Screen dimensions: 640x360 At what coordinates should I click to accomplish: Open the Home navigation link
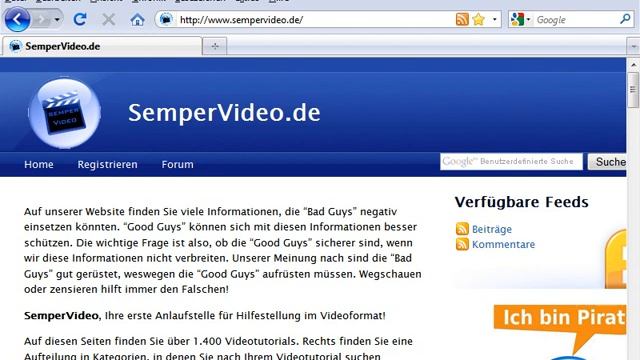(x=39, y=164)
